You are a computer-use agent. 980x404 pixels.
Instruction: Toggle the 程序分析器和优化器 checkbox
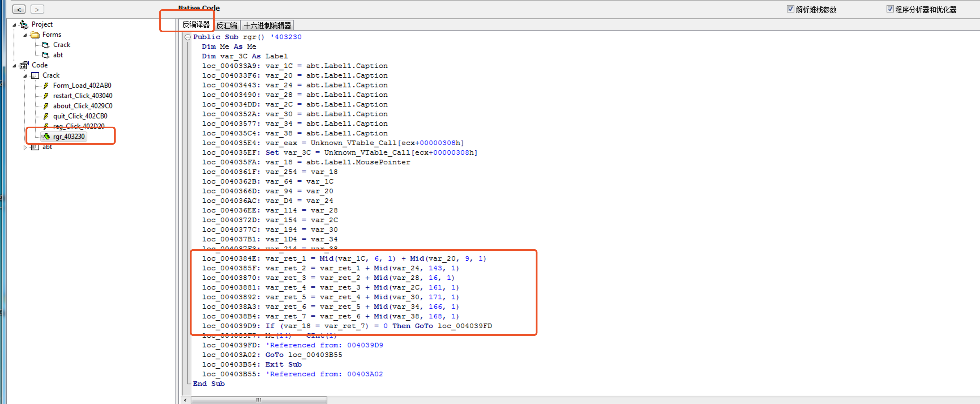890,9
